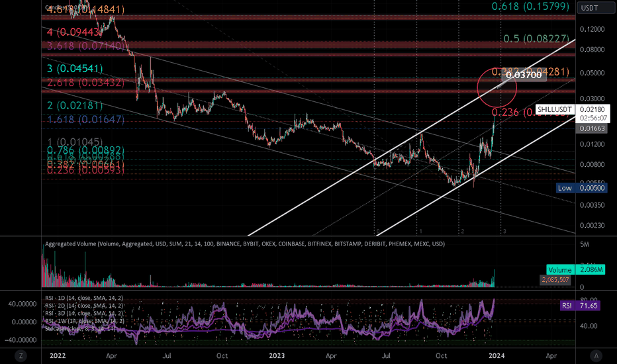Screen dimensions: 617x364
Task: Click the 2023 label on time axis
Action: point(277,356)
